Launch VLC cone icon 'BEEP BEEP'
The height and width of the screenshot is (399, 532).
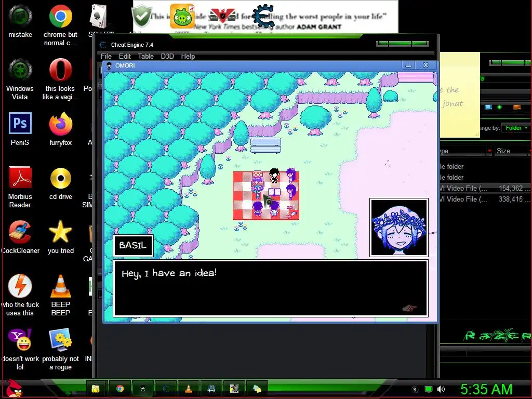[x=60, y=295]
